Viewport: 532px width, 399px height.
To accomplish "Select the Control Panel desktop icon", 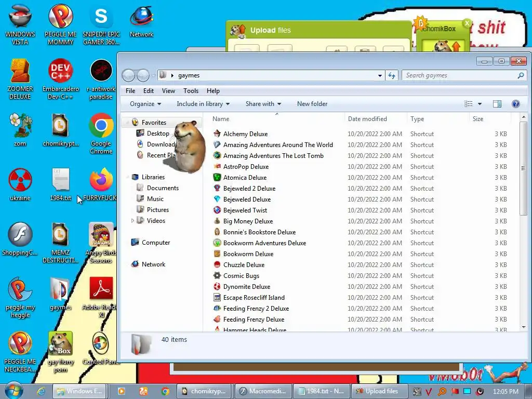I will (x=101, y=348).
